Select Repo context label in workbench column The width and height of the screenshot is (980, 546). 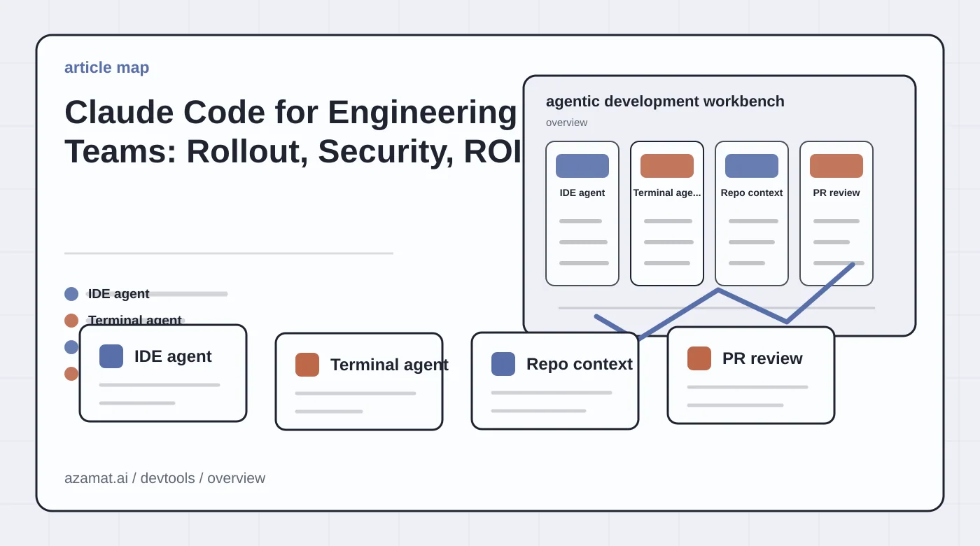[x=752, y=192]
